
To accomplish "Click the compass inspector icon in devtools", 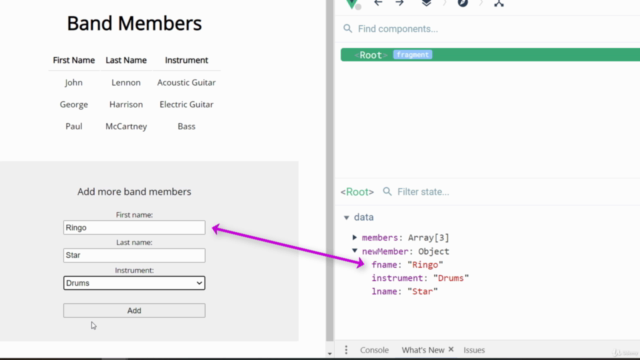I will pyautogui.click(x=462, y=3).
